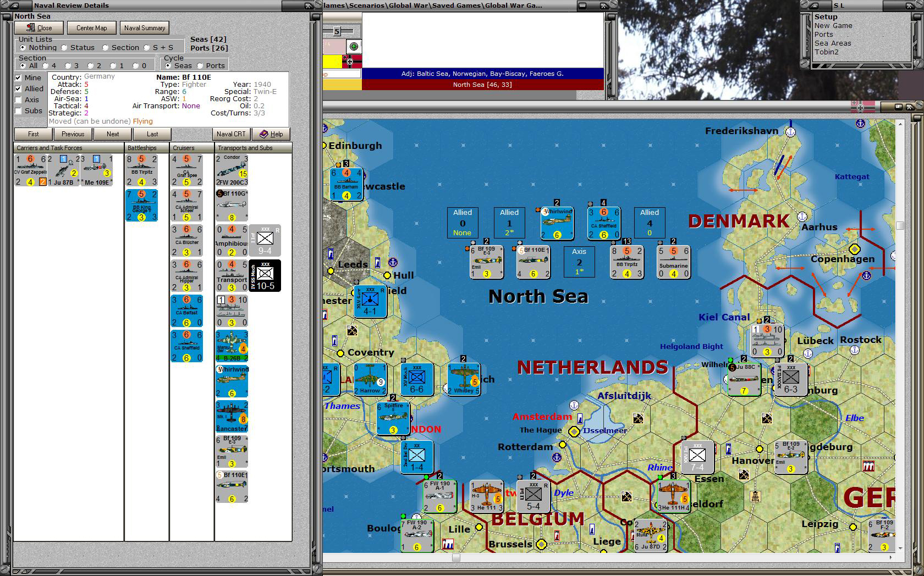Click the Axis 2 sea box

point(579,261)
